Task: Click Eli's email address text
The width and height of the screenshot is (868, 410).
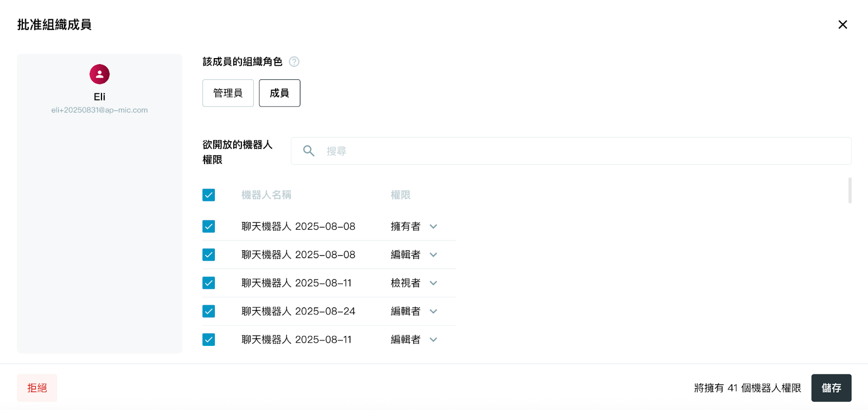Action: pyautogui.click(x=99, y=110)
